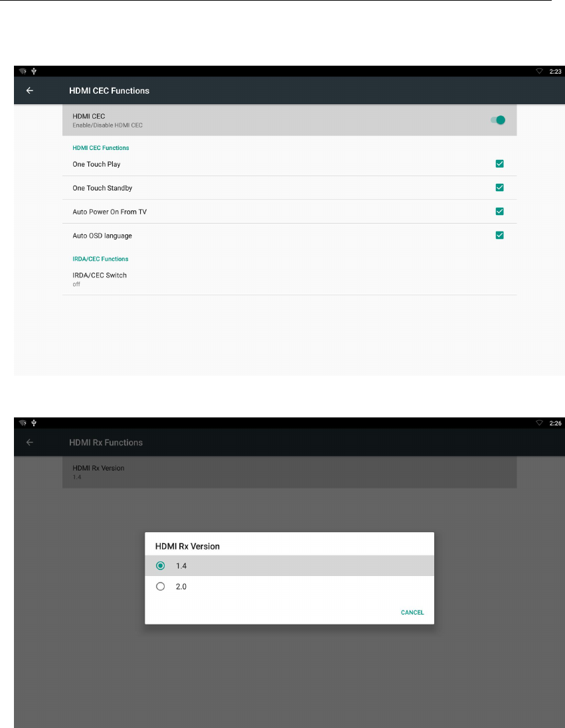Image resolution: width=565 pixels, height=728 pixels.
Task: Click the One Touch Standby label
Action: click(x=102, y=188)
